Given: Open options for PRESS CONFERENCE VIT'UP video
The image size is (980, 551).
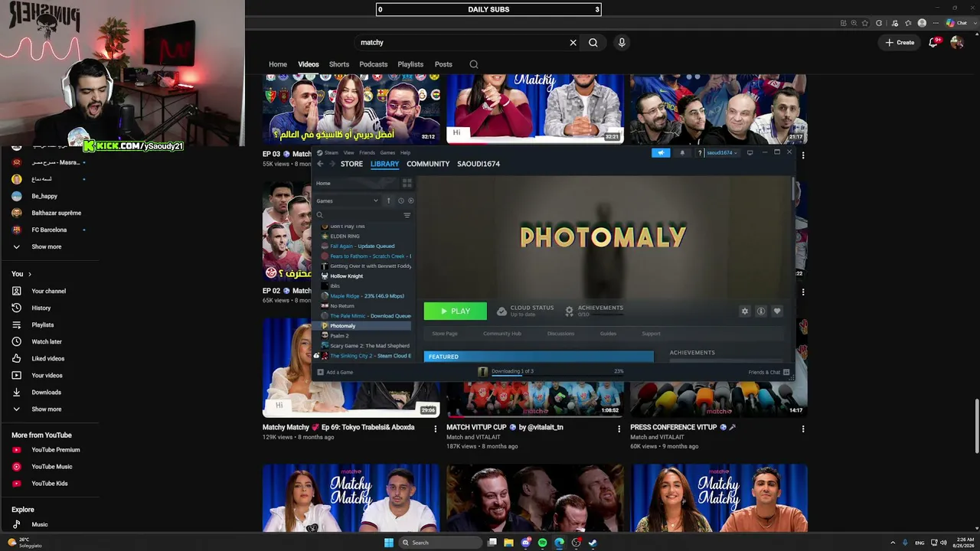Looking at the screenshot, I should point(803,429).
